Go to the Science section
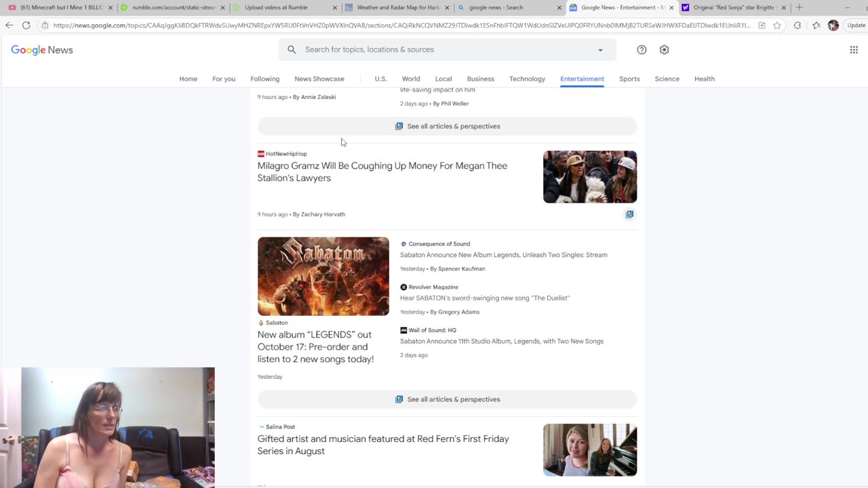The image size is (868, 488). click(667, 79)
